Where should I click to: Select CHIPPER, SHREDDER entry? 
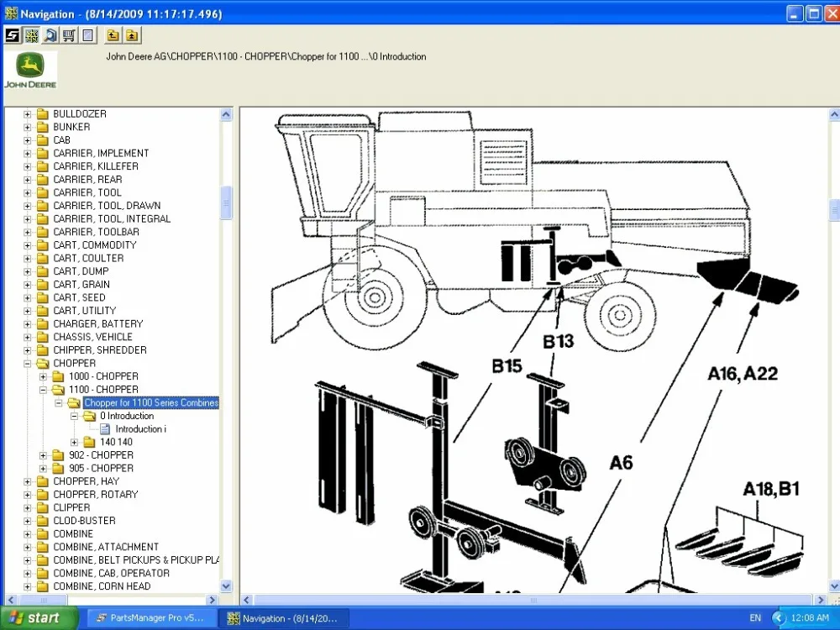click(x=100, y=350)
